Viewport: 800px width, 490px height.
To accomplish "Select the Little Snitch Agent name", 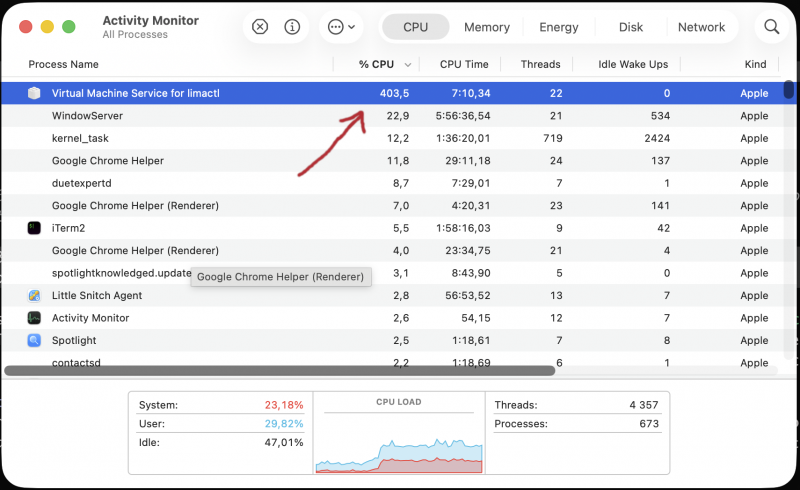I will [97, 295].
